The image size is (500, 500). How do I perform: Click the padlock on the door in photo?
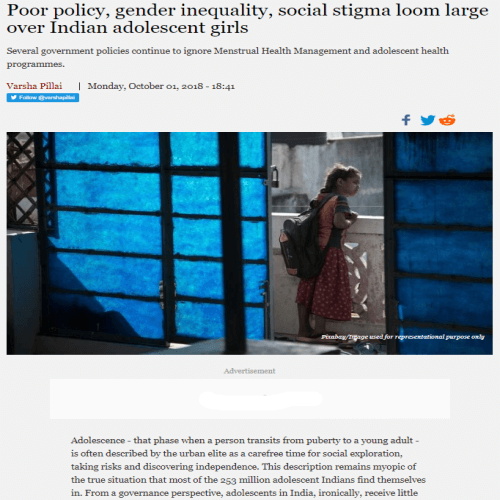275,177
